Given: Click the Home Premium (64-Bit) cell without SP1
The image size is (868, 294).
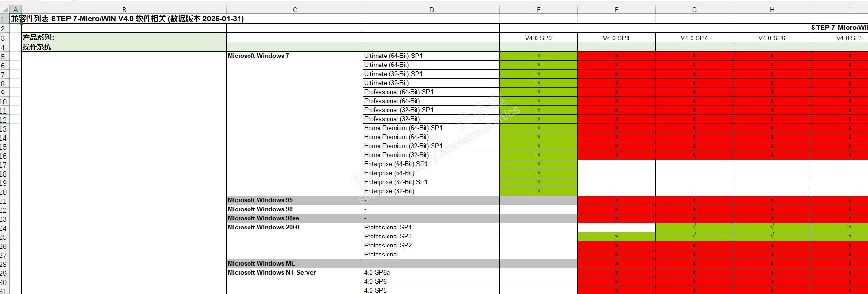Looking at the screenshot, I should [x=431, y=137].
